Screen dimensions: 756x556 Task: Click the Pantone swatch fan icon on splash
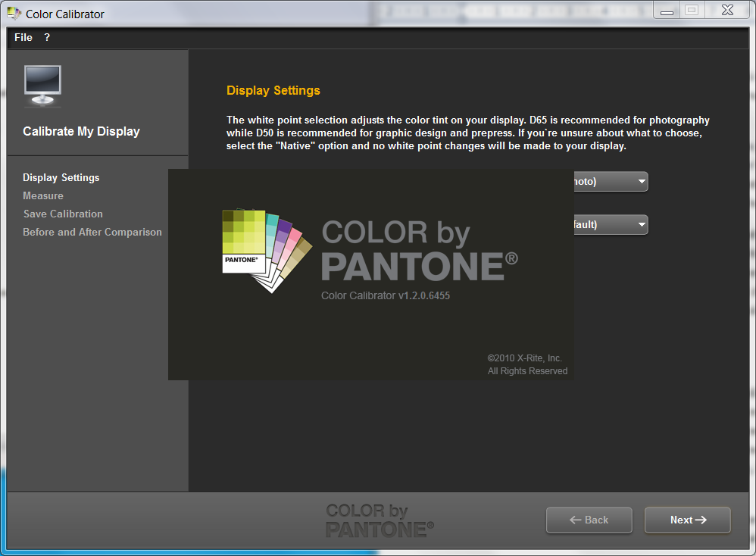pos(266,251)
